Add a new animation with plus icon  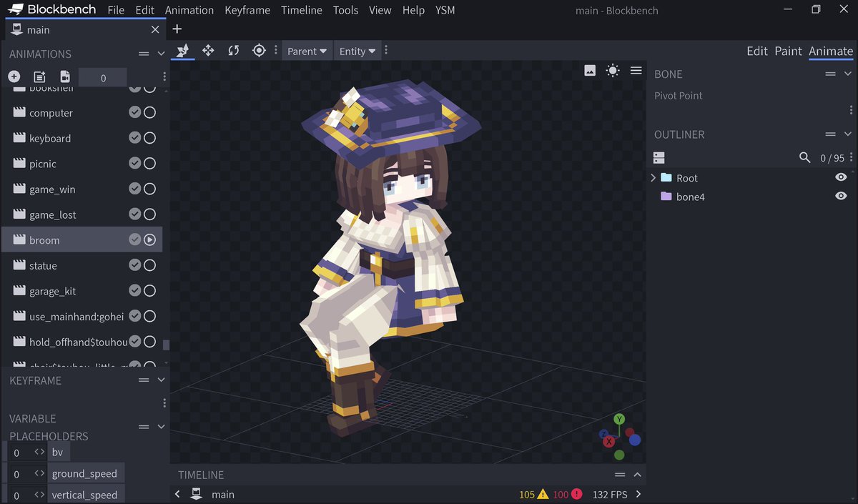(x=14, y=76)
